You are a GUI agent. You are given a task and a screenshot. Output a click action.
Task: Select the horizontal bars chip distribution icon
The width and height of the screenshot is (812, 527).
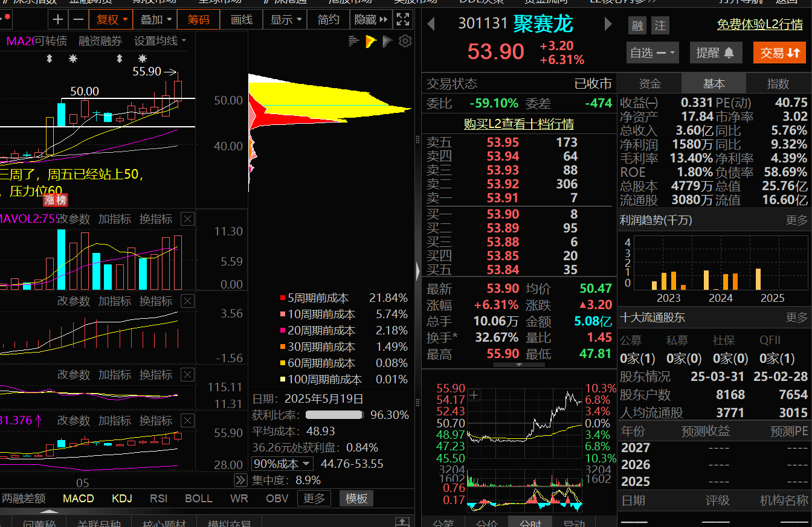tap(354, 41)
